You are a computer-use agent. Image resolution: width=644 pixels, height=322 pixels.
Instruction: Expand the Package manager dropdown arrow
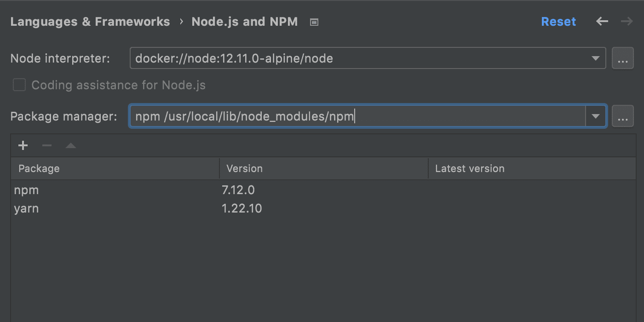coord(596,116)
